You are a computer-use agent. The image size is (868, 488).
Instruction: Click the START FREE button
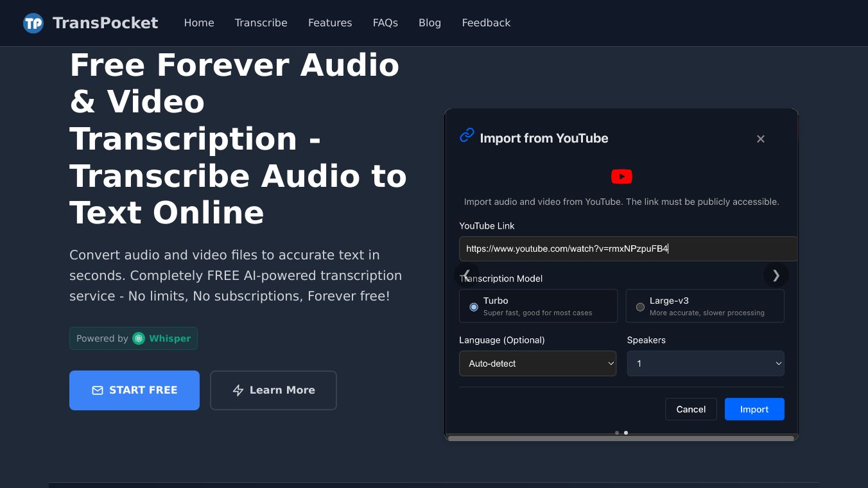[134, 390]
